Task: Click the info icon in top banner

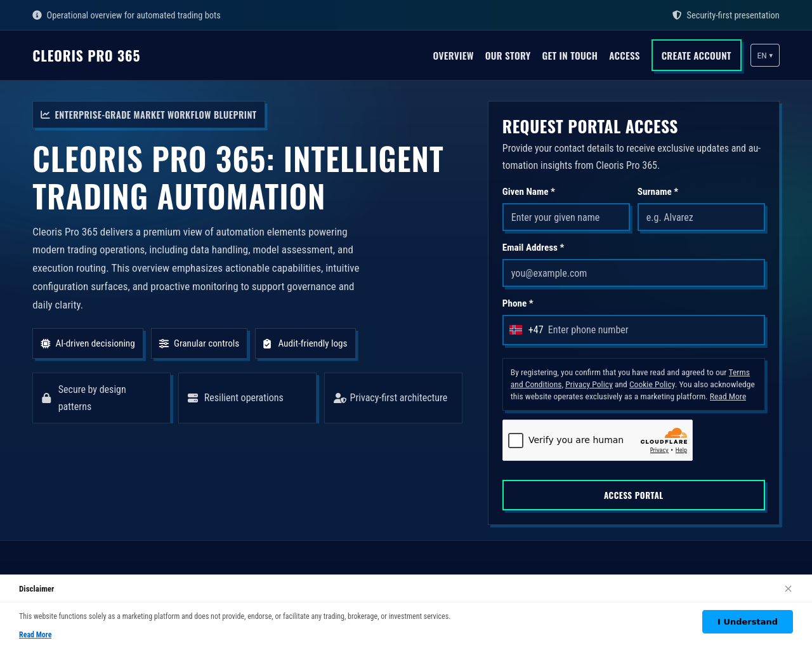Action: coord(37,15)
